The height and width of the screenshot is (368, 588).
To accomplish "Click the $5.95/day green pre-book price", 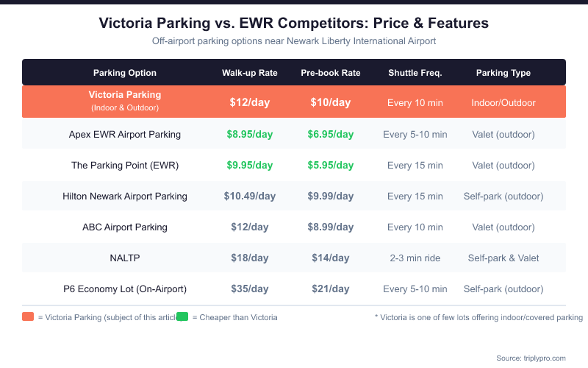I will 331,166.
